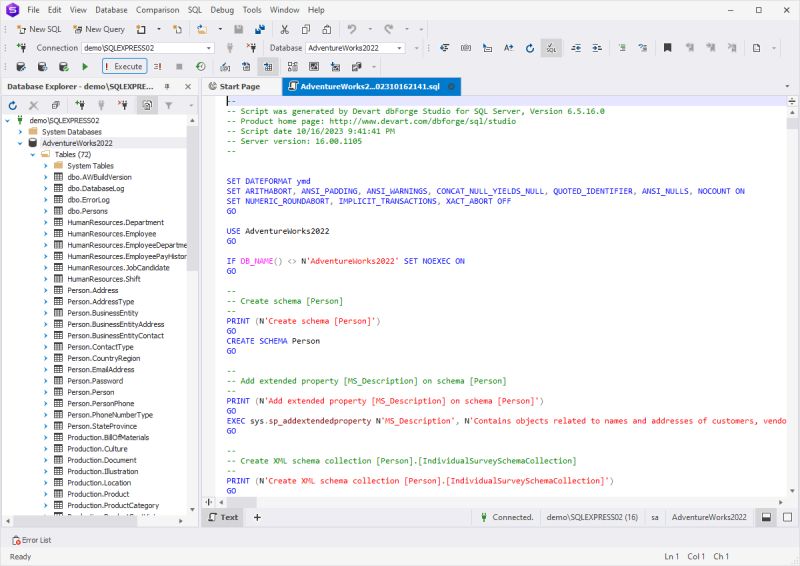800x566 pixels.
Task: Expand the Person.Person table node
Action: (45, 392)
